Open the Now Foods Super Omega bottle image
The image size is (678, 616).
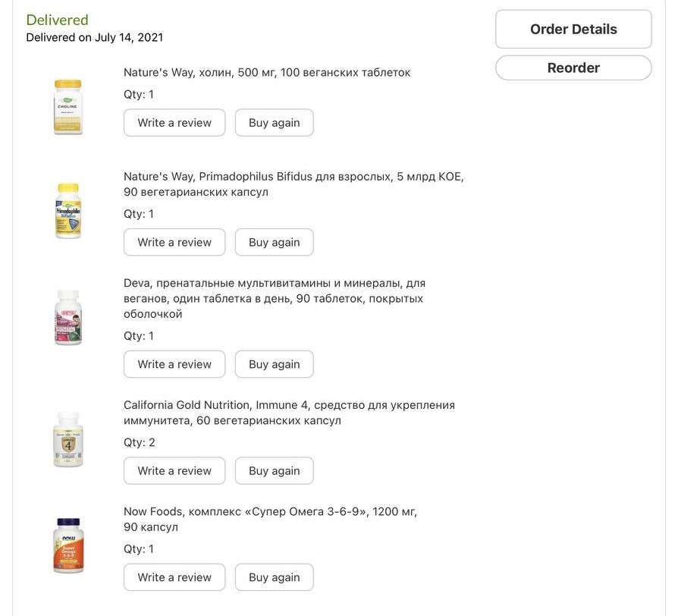(x=68, y=545)
